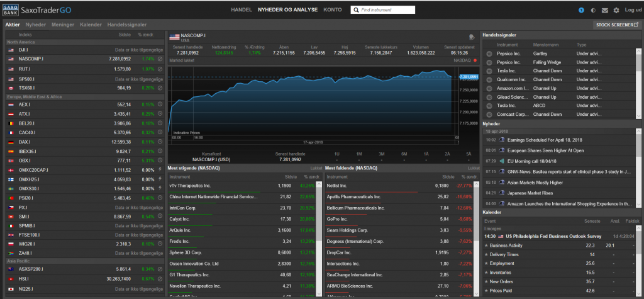Open the settings gear icon
This screenshot has width=644, height=299.
[616, 10]
